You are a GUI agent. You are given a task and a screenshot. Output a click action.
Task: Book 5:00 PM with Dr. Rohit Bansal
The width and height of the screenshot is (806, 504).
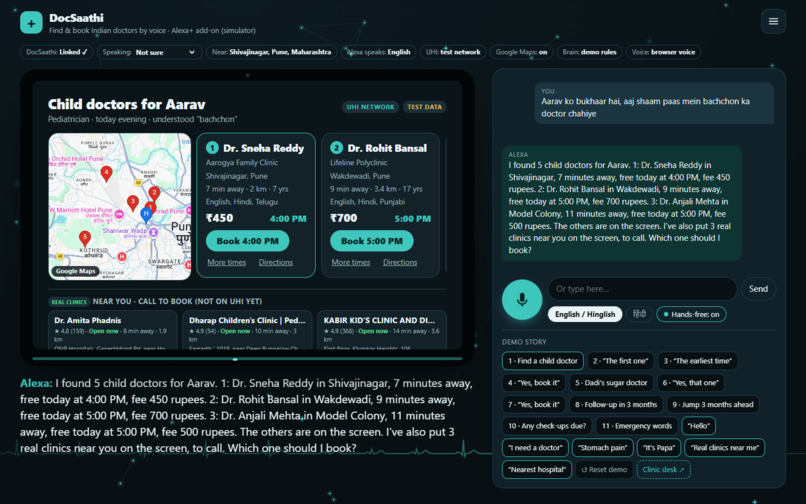coord(372,241)
